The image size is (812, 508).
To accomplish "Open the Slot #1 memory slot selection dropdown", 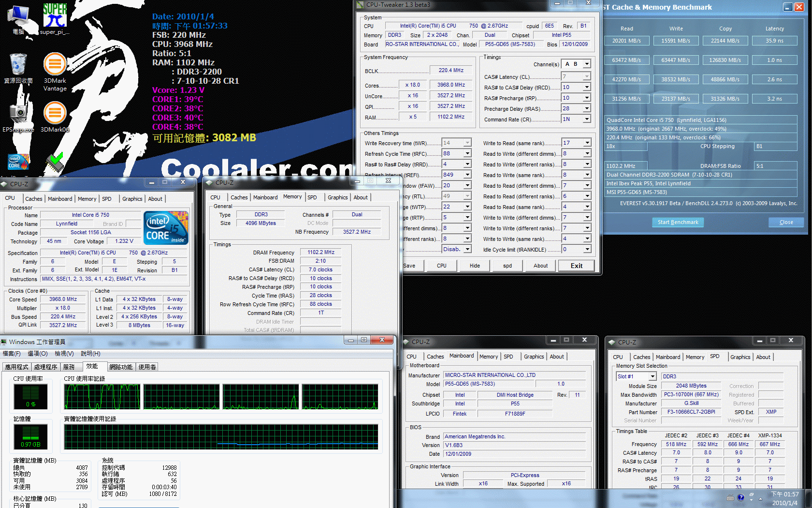I will point(652,376).
